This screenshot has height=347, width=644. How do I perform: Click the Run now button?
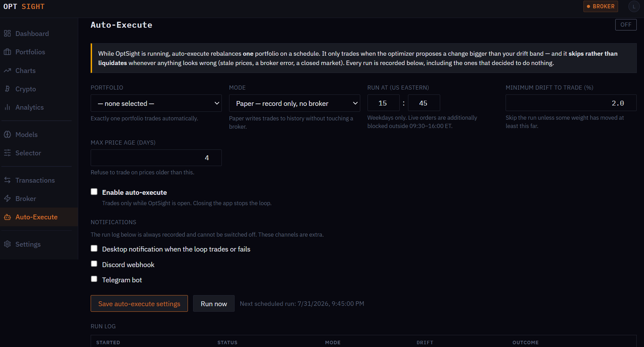[214, 304]
